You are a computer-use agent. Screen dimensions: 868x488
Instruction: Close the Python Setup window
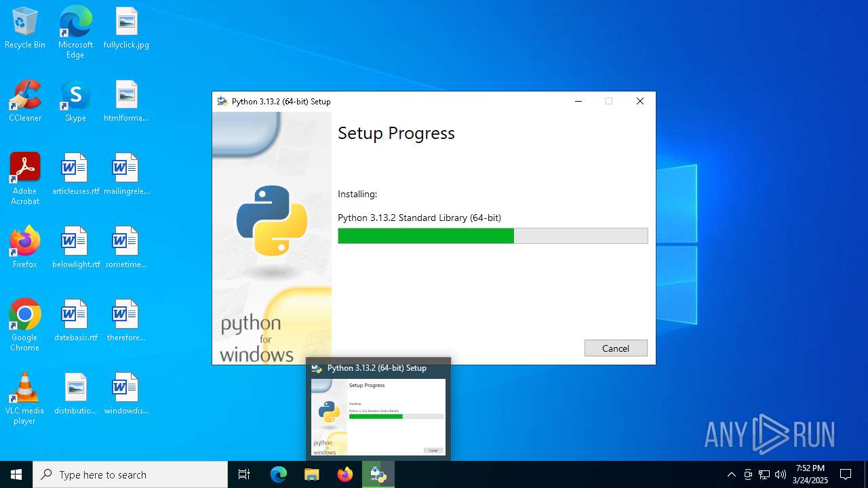[x=639, y=101]
